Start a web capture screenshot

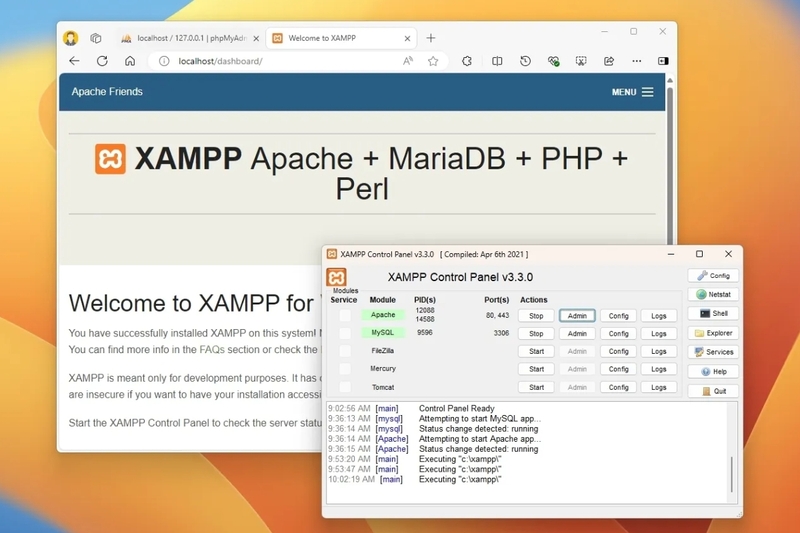tap(581, 61)
